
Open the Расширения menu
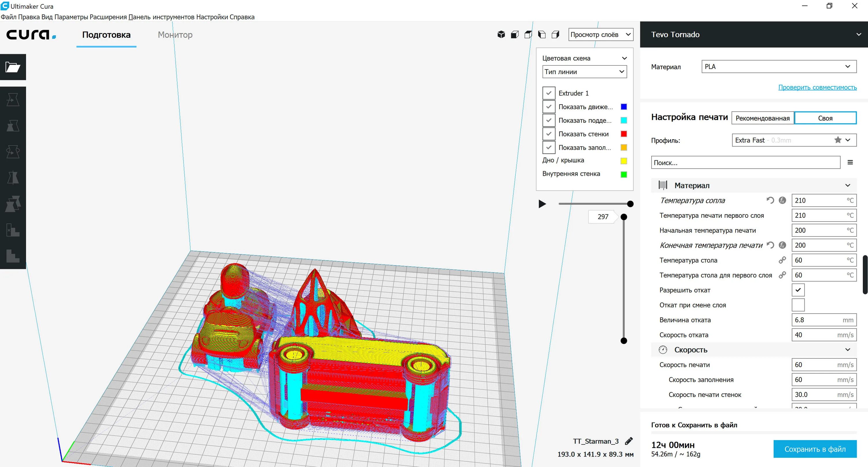[x=108, y=17]
